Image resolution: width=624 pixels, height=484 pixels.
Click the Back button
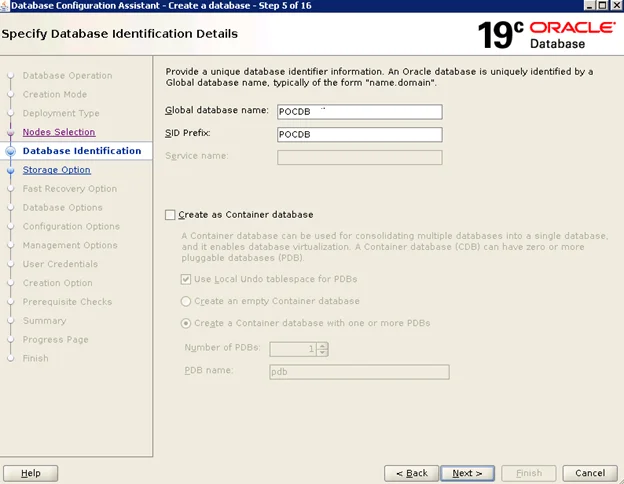click(411, 473)
